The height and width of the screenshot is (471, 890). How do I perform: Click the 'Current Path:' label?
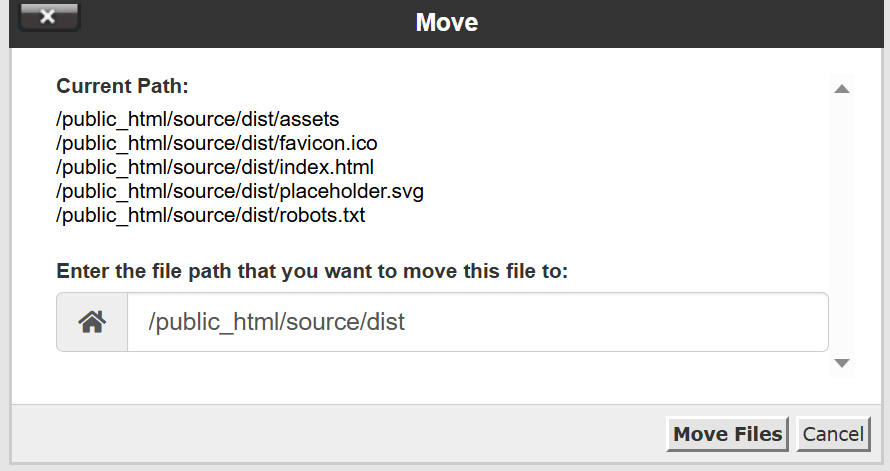point(122,86)
